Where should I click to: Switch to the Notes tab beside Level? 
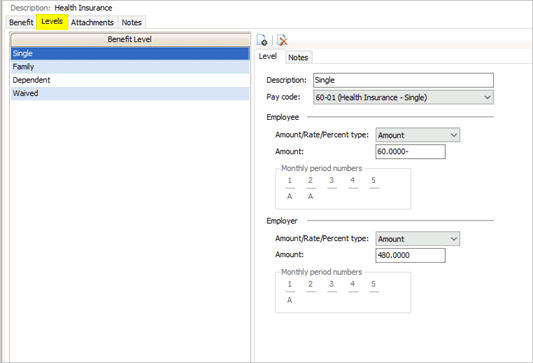(x=298, y=57)
